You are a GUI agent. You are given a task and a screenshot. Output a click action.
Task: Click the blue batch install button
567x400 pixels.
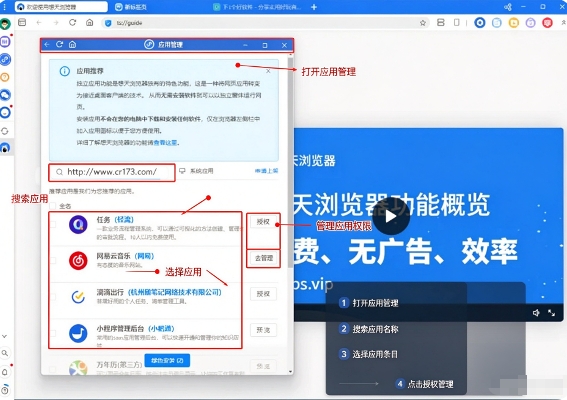pos(167,360)
